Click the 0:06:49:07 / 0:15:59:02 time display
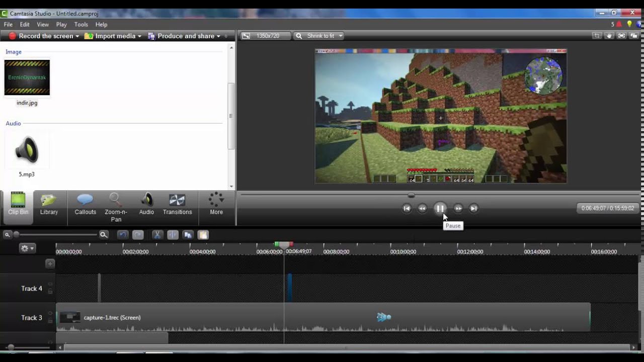644x362 pixels. (x=608, y=208)
